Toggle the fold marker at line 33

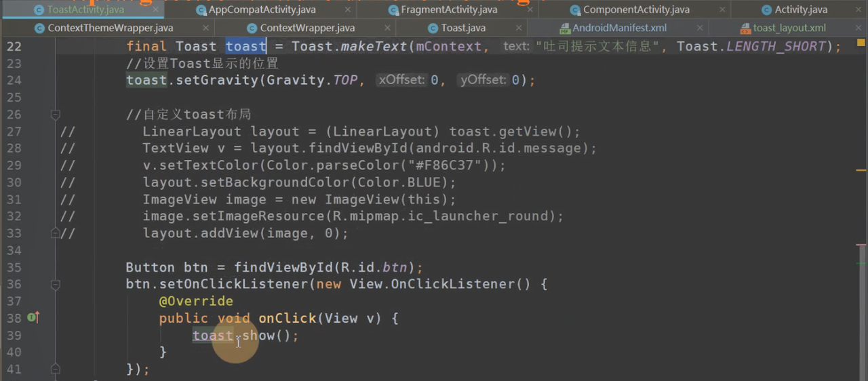pos(56,233)
